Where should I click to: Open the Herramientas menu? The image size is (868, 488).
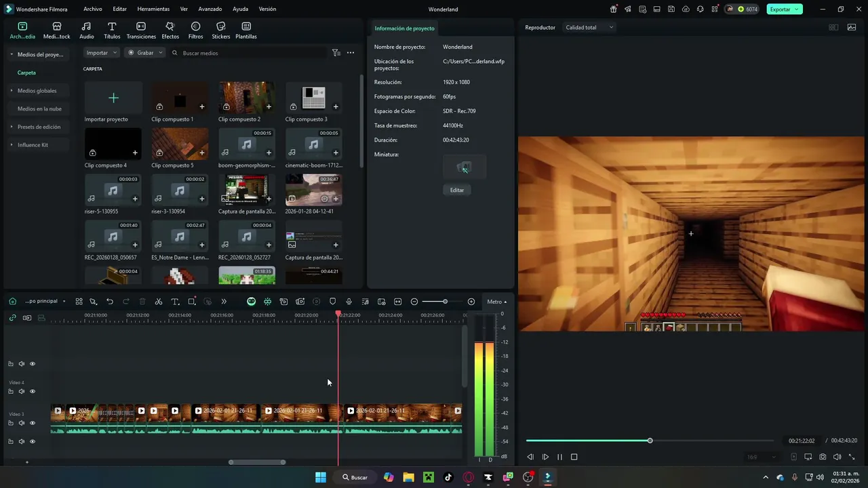153,9
